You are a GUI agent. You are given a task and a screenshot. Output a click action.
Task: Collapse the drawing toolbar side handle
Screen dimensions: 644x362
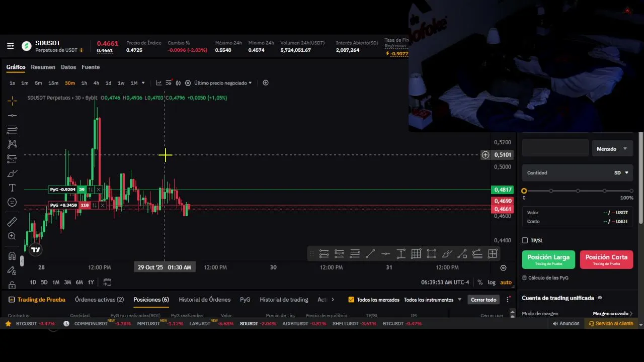[x=22, y=261]
